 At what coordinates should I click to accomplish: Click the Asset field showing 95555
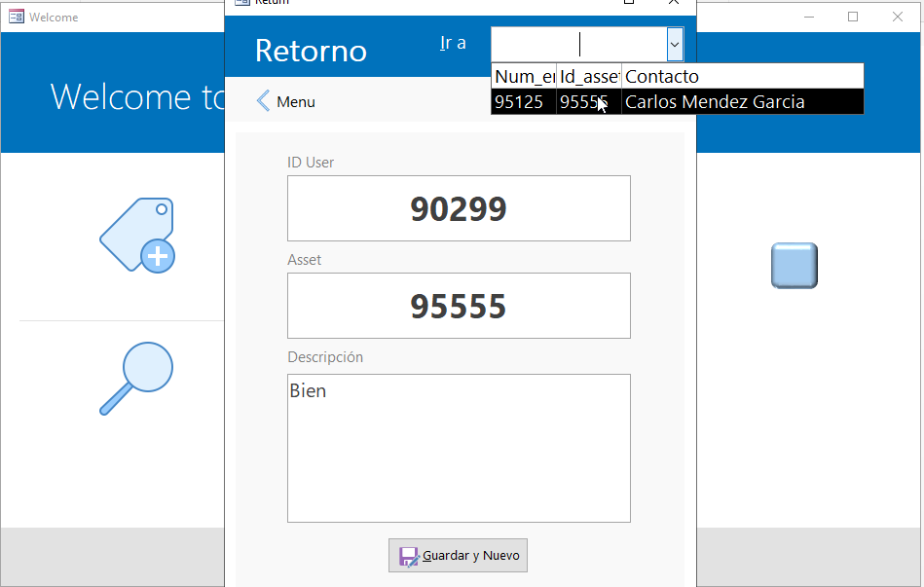[459, 306]
